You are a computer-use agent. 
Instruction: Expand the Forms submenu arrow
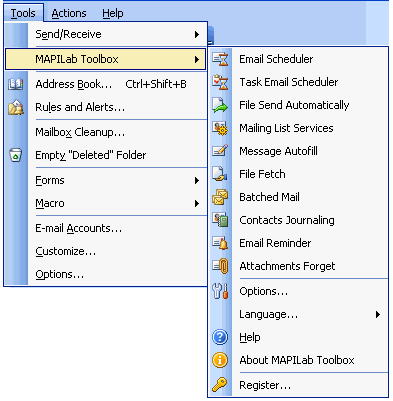(x=197, y=181)
